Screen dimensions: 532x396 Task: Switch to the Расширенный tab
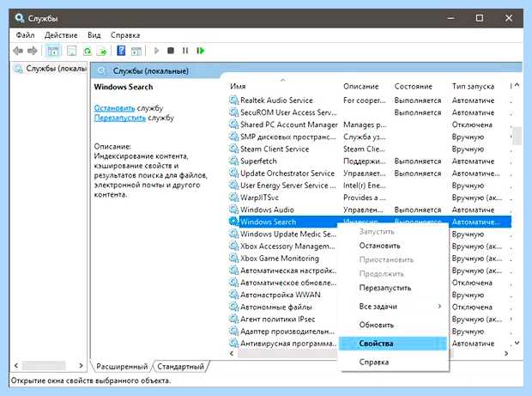pos(122,367)
